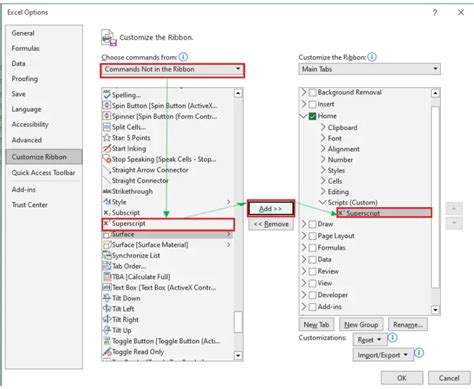Viewport: 474px width, 389px height.
Task: Click the Straight Connector icon
Action: [x=107, y=180]
